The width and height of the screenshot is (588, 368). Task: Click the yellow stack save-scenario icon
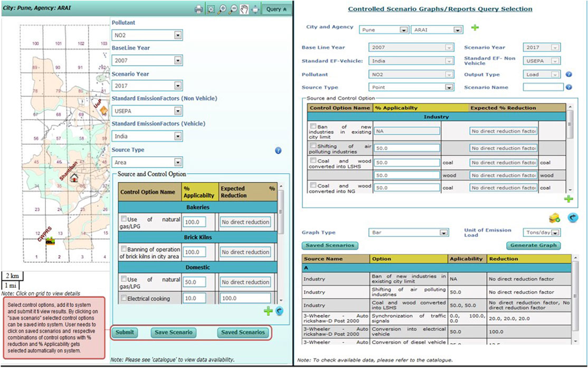tap(554, 218)
